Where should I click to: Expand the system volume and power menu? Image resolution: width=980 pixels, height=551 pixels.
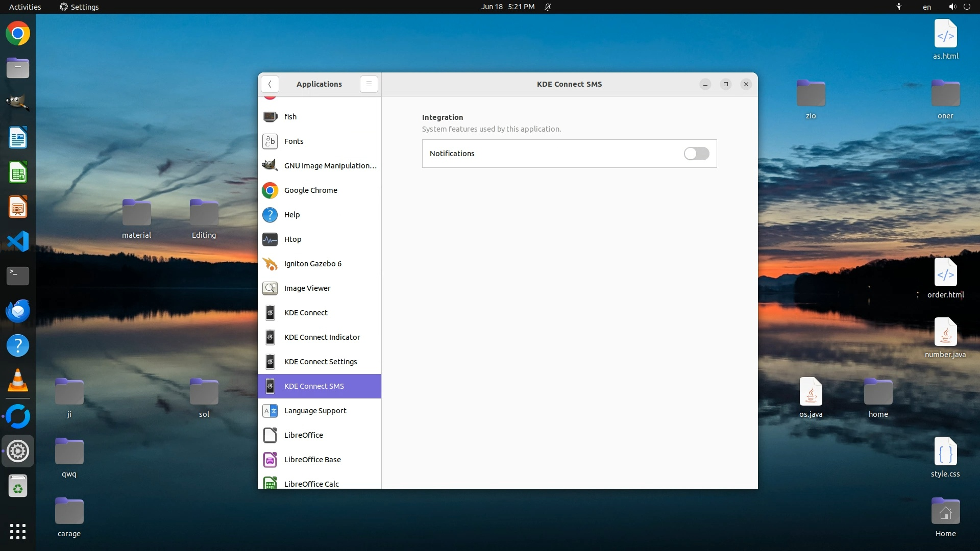click(x=959, y=7)
